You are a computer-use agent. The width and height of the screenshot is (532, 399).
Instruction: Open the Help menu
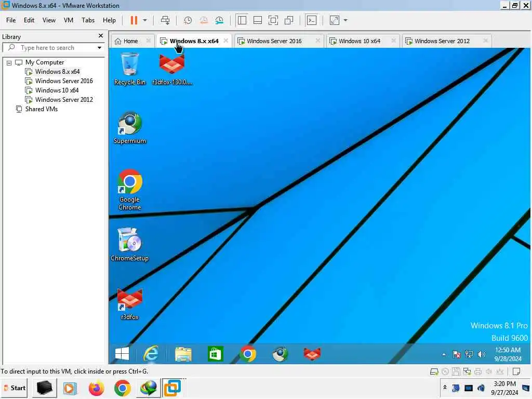(109, 20)
